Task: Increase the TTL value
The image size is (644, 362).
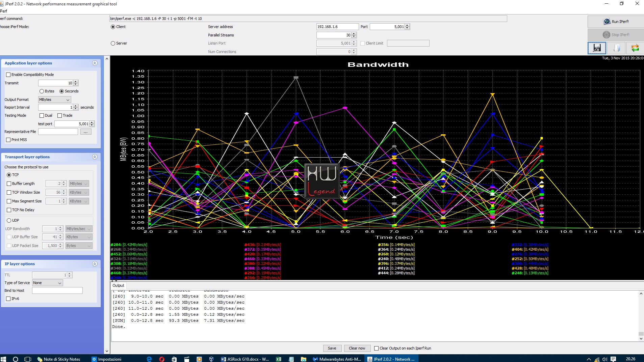Action: pyautogui.click(x=70, y=274)
